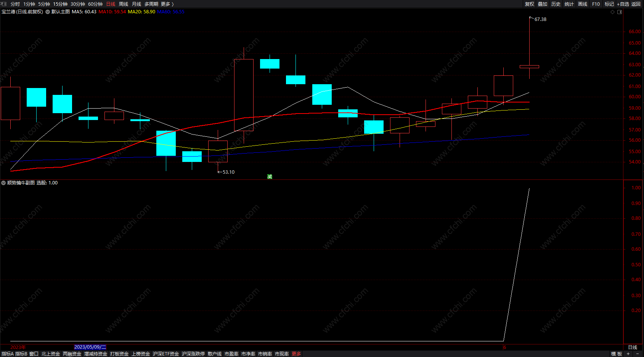Click the minus zoom-out button at bottom right
The width and height of the screenshot is (644, 357).
[x=637, y=354]
